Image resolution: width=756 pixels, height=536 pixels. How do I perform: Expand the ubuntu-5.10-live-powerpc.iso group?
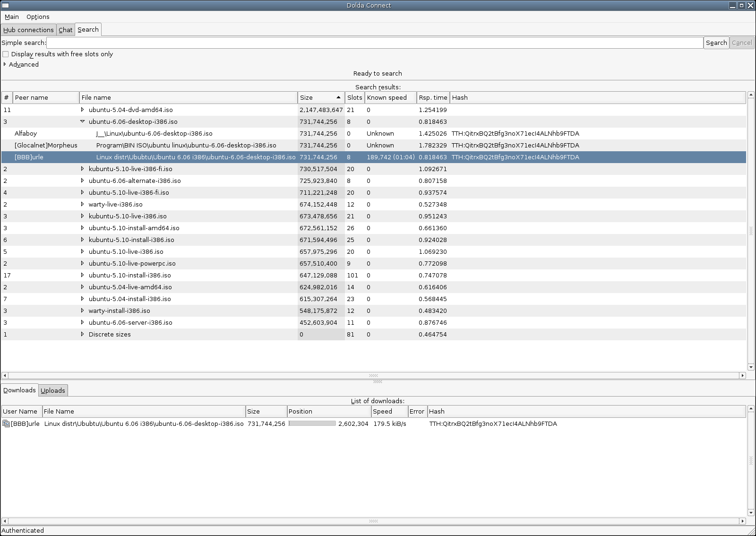82,263
